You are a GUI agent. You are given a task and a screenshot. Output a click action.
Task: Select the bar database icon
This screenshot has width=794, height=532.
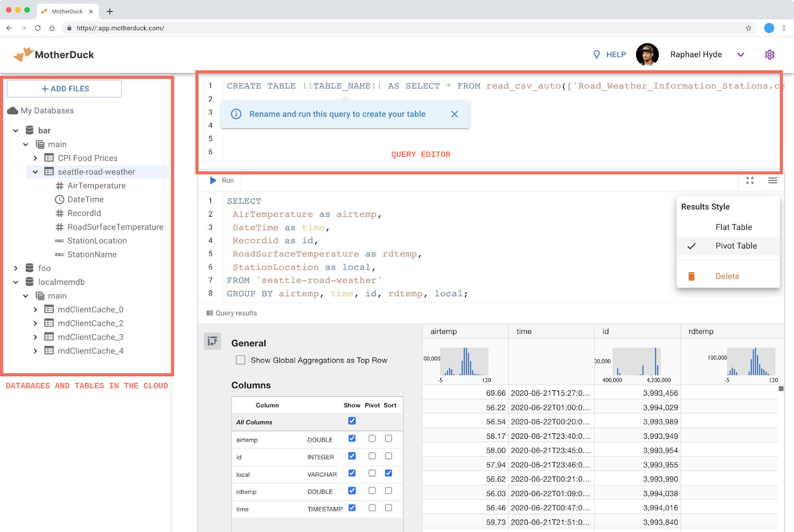point(30,130)
